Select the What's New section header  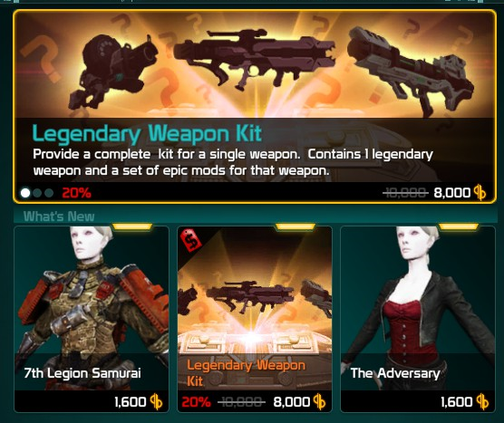pyautogui.click(x=59, y=216)
